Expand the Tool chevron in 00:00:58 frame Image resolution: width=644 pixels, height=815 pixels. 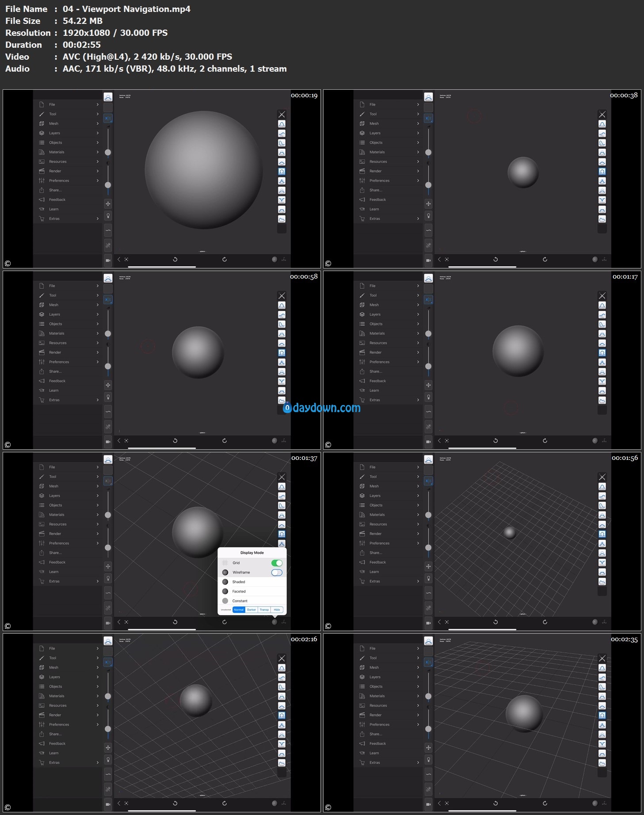97,295
